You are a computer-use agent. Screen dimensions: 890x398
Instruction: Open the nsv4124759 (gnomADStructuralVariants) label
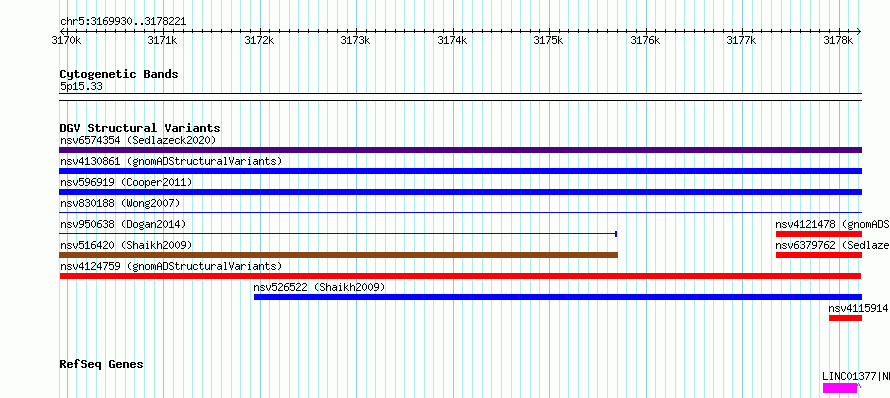[x=171, y=266]
